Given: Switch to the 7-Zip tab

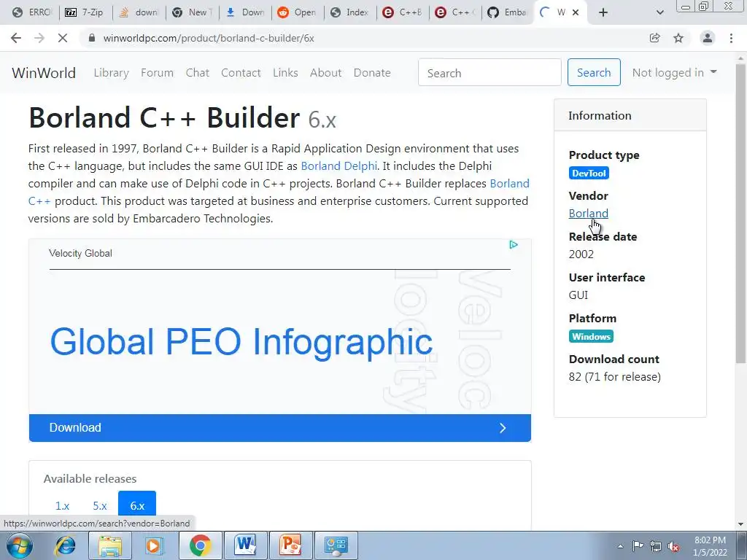Looking at the screenshot, I should point(84,12).
